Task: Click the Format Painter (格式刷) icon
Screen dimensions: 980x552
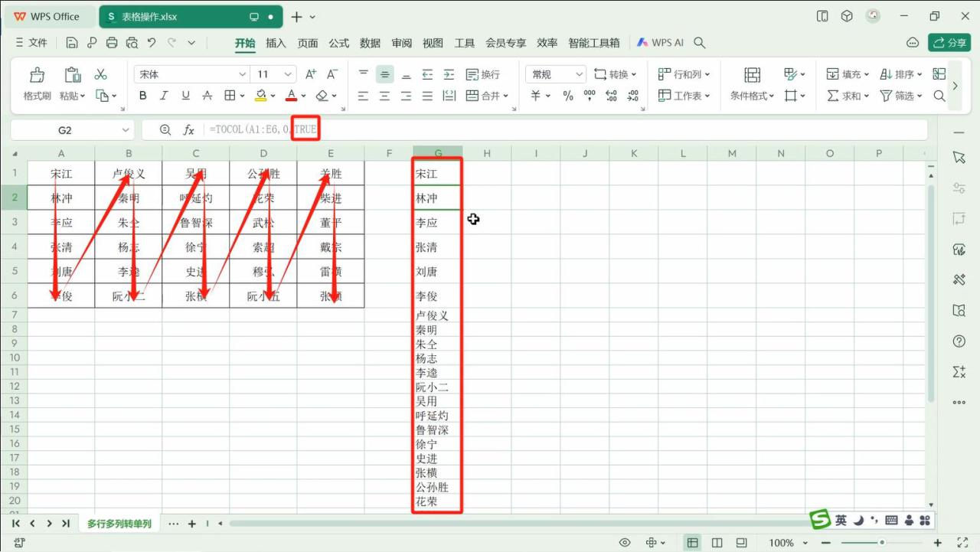Action: (x=37, y=74)
